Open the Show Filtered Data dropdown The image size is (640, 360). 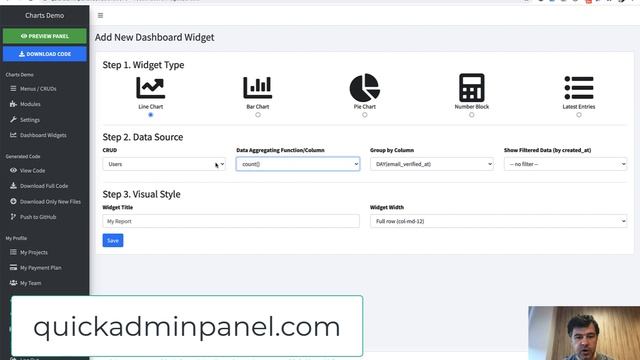565,164
